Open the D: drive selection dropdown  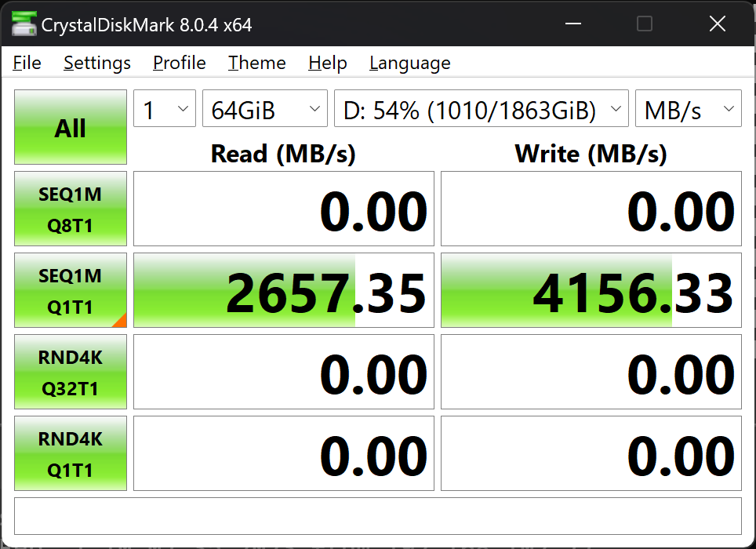click(482, 108)
